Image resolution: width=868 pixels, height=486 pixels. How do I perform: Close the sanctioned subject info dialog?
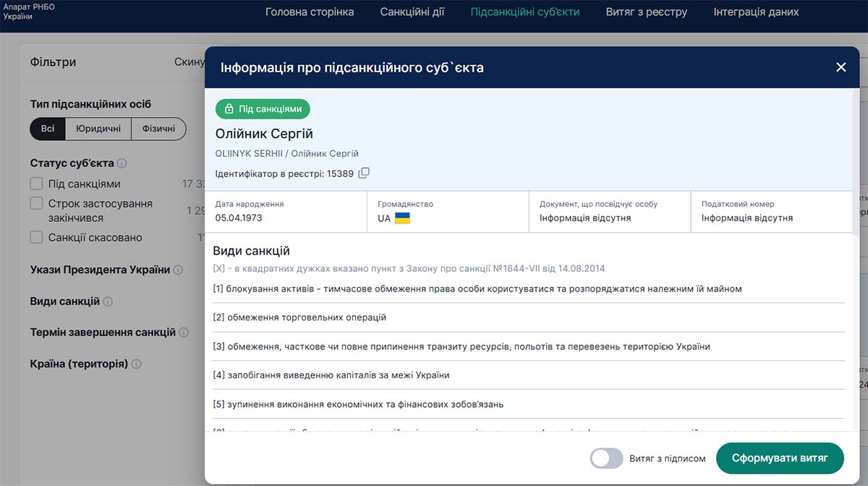click(x=841, y=67)
